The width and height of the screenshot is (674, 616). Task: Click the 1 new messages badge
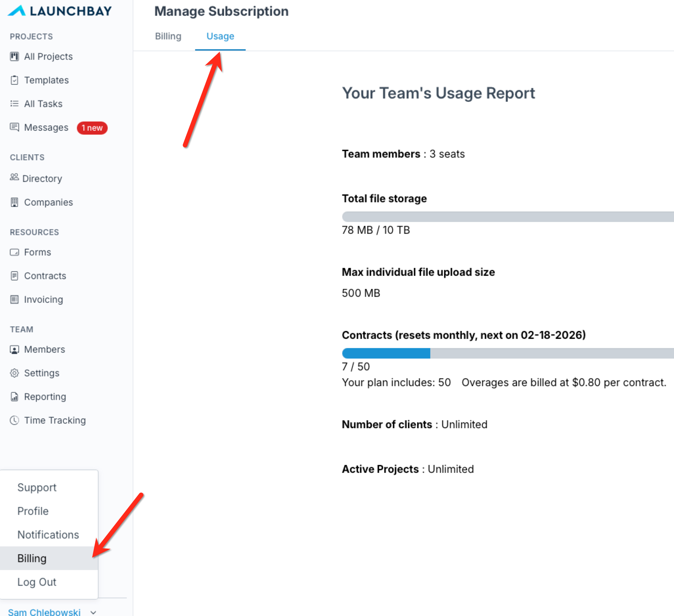pyautogui.click(x=92, y=128)
